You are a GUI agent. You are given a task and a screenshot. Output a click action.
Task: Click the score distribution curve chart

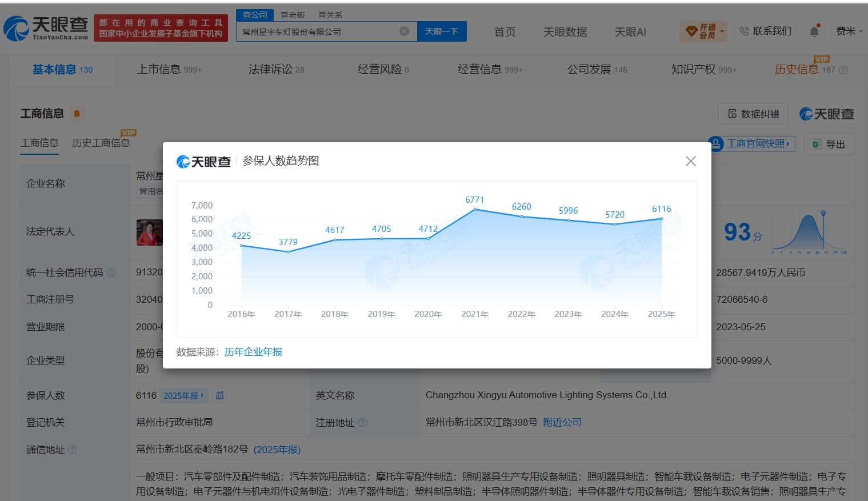(809, 233)
